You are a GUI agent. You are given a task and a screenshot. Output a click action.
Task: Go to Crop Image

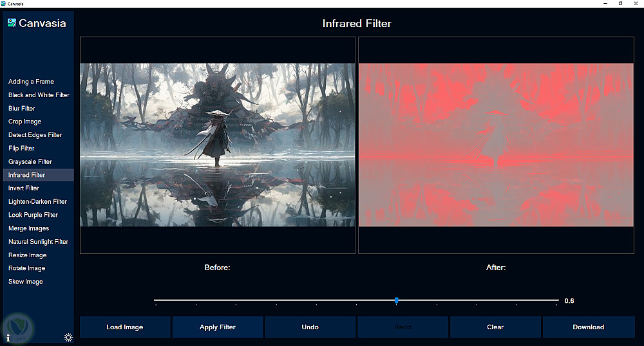pos(24,122)
